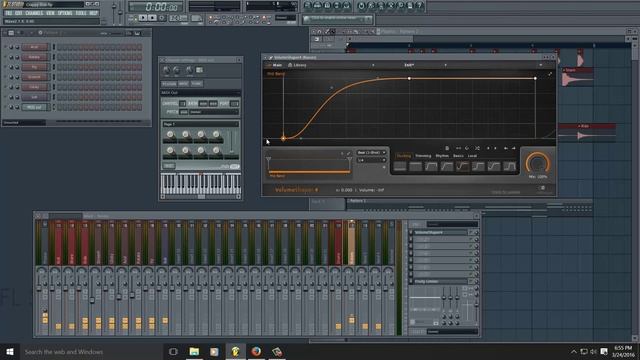
Task: Open the step sequencer shortcut icon
Action: (x=317, y=6)
